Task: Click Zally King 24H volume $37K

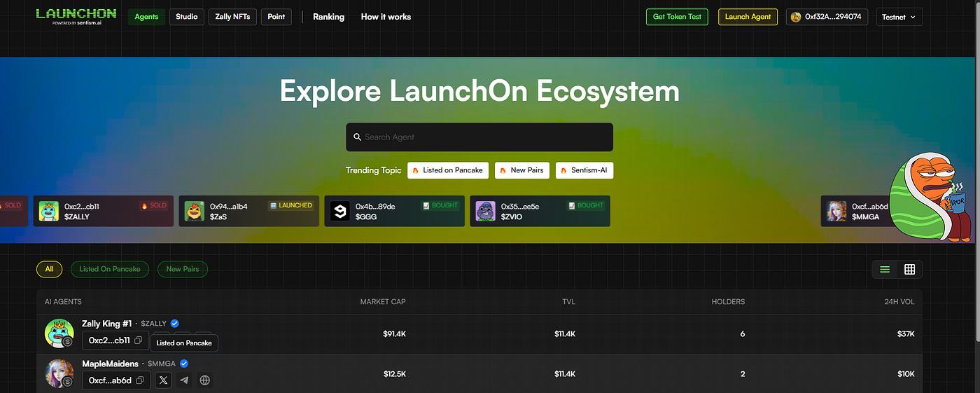Action: tap(906, 334)
